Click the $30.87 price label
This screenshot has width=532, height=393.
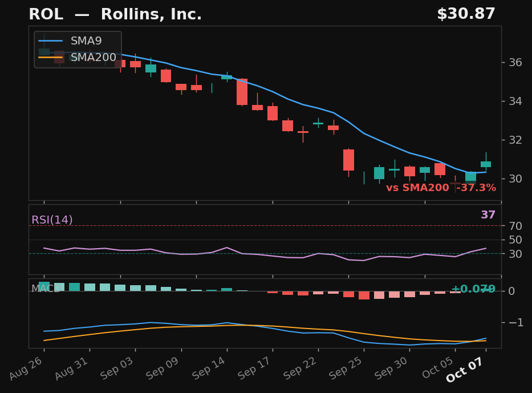coord(466,14)
